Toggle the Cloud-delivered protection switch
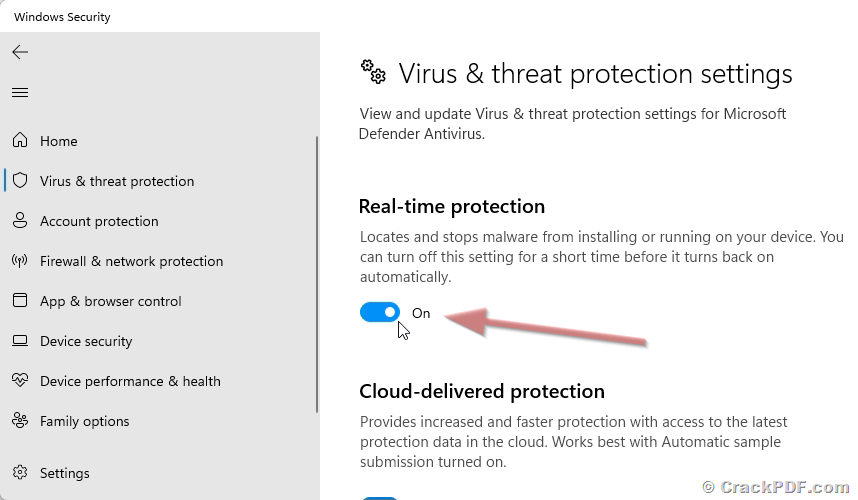The image size is (858, 500). (380, 497)
